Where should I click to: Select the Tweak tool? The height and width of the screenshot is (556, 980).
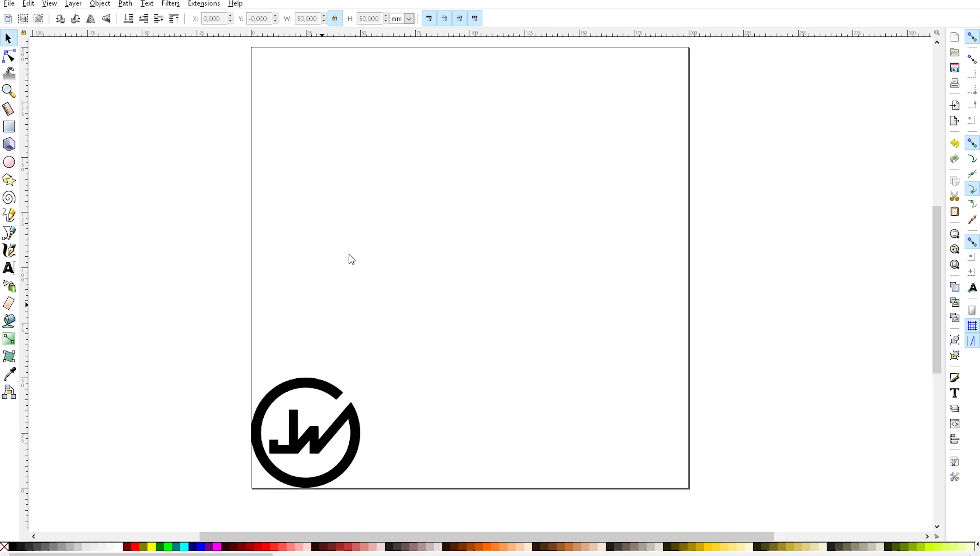pyautogui.click(x=8, y=73)
